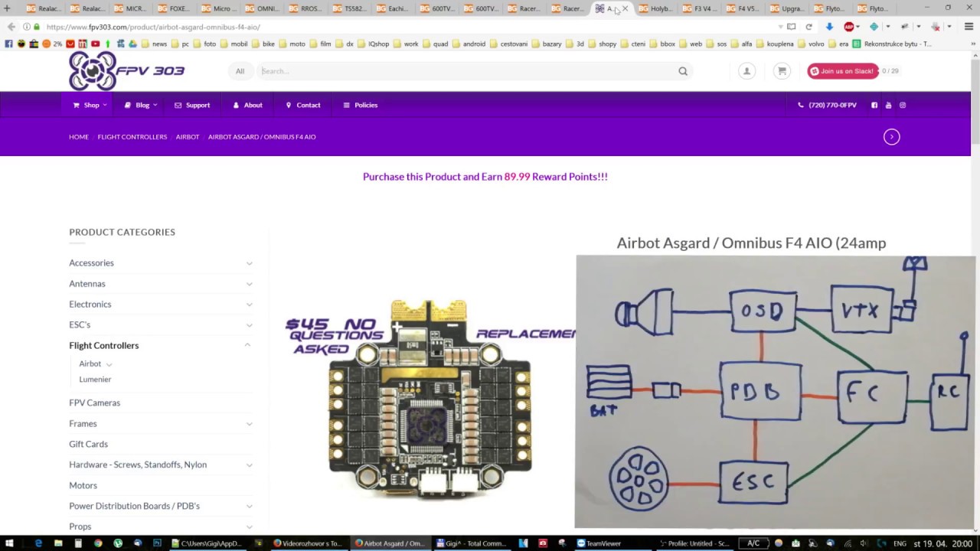Click the blue downloads arrow icon
Viewport: 980px width, 551px height.
829,27
